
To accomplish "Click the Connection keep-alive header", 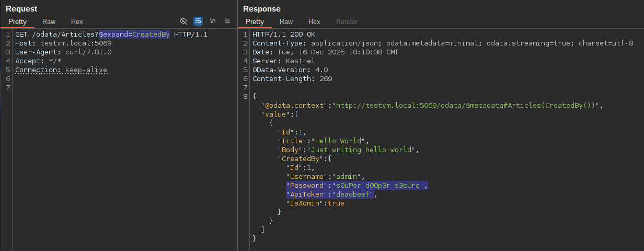I will 61,70.
